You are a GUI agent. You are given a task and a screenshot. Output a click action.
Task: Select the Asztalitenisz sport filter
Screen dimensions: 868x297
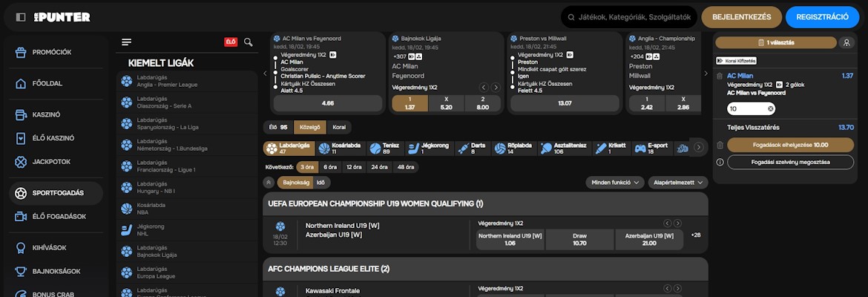(564, 148)
